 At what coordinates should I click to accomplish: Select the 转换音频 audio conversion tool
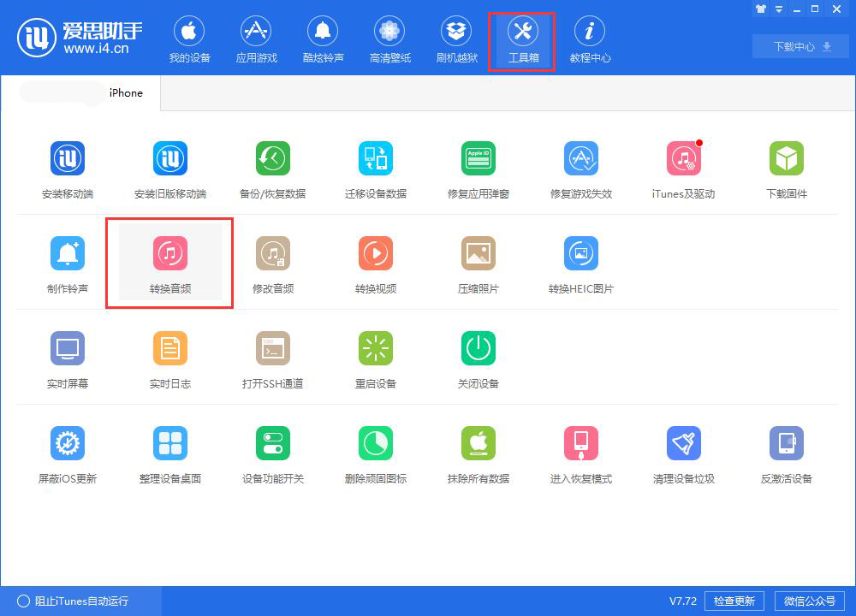(x=170, y=261)
